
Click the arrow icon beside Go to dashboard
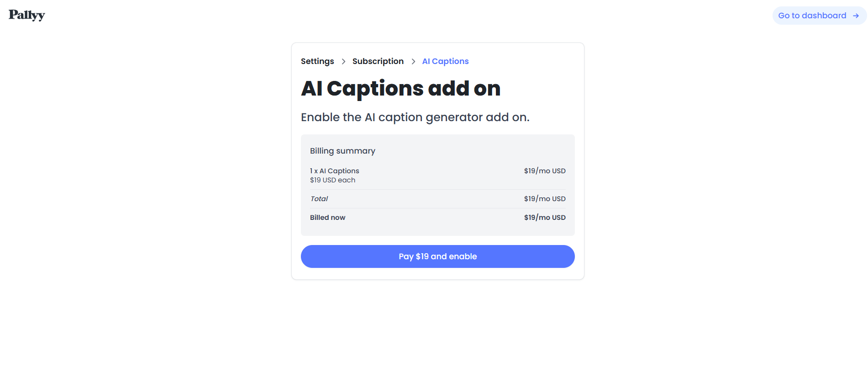click(x=856, y=16)
